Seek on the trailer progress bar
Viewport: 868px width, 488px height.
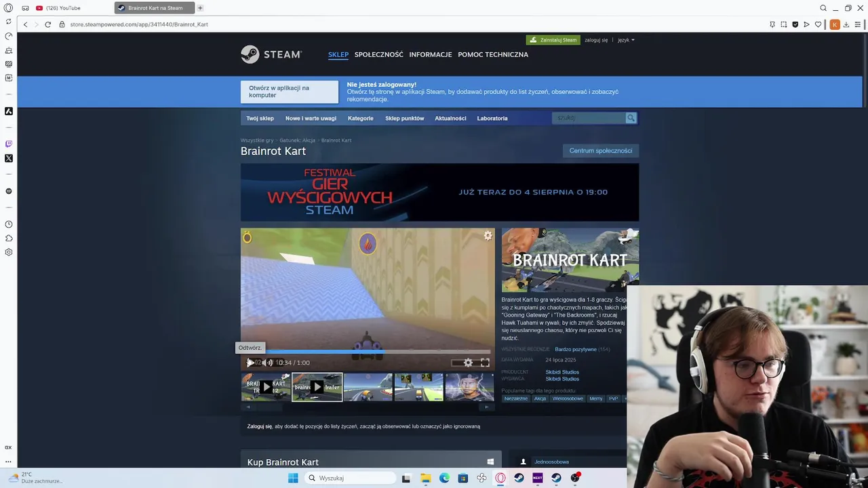coord(368,352)
